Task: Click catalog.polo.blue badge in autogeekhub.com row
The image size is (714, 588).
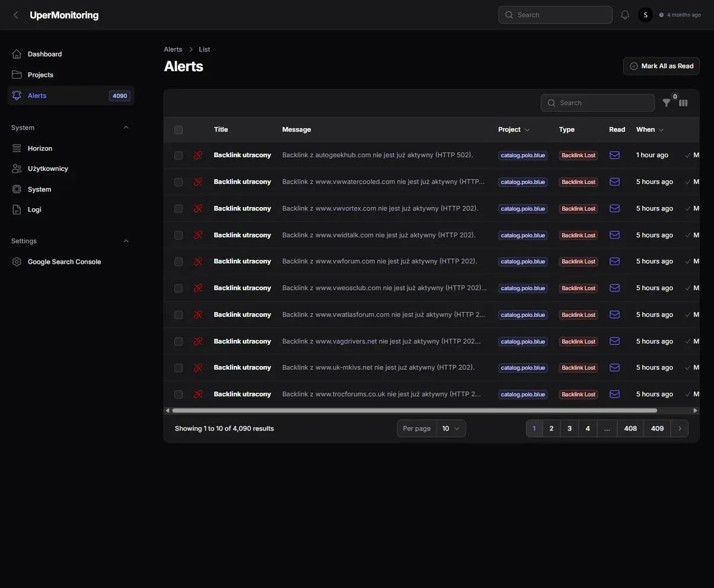Action: [522, 155]
